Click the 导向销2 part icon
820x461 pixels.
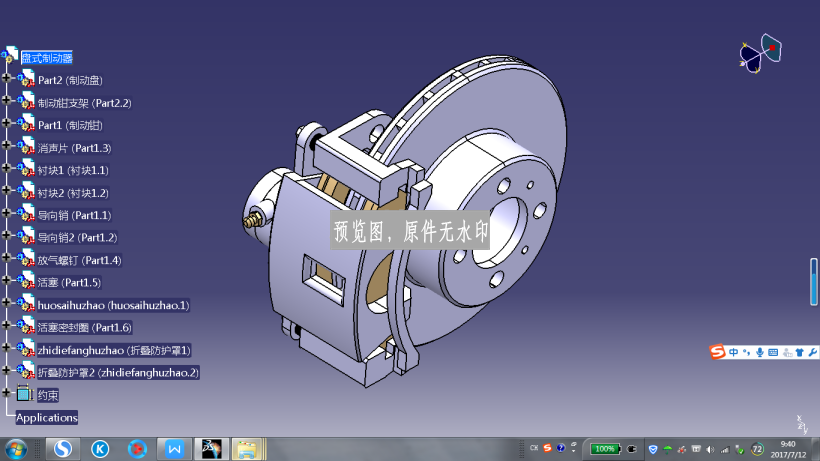point(26,237)
